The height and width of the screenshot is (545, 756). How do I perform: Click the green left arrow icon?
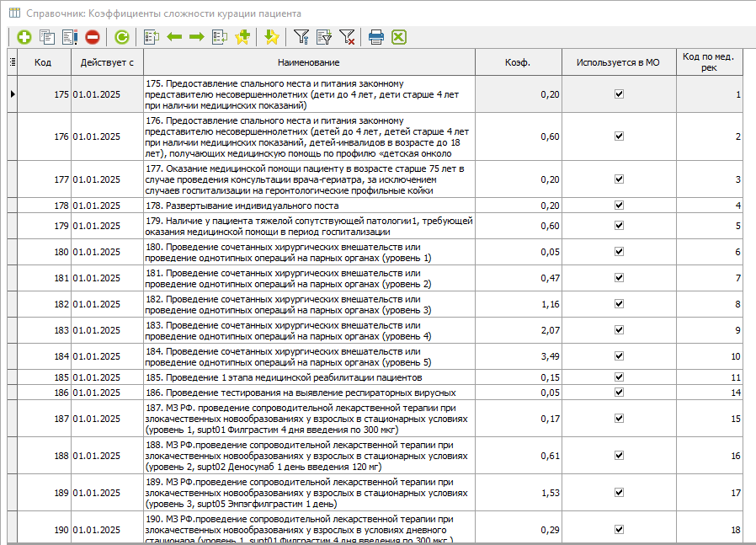(x=175, y=37)
